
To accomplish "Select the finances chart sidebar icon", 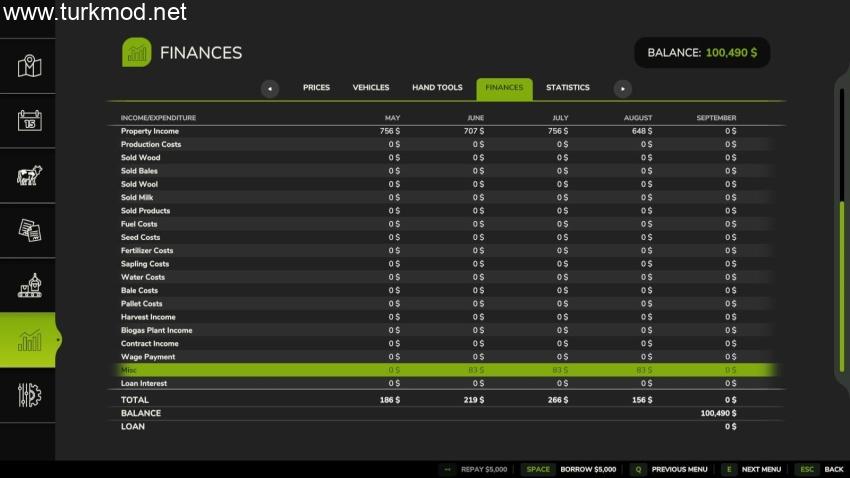I will tap(29, 340).
